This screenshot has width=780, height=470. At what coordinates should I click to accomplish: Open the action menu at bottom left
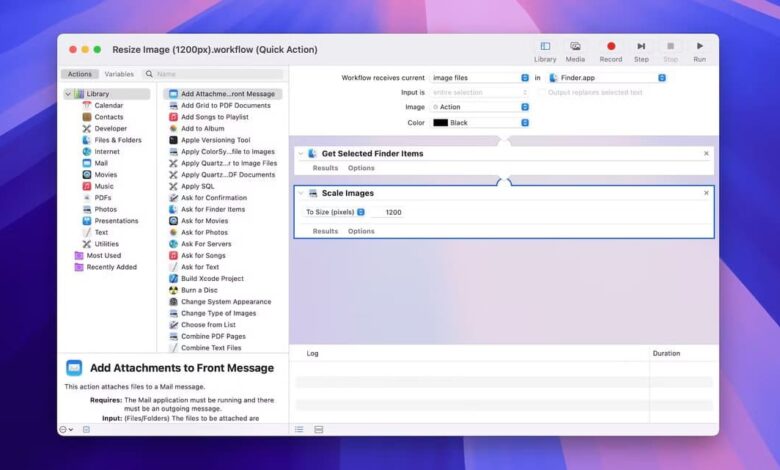click(x=66, y=429)
